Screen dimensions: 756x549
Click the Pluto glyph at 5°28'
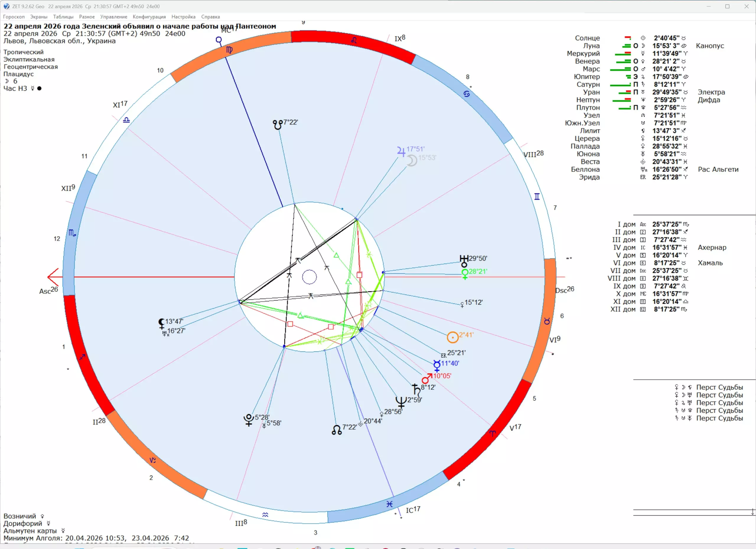pos(249,420)
